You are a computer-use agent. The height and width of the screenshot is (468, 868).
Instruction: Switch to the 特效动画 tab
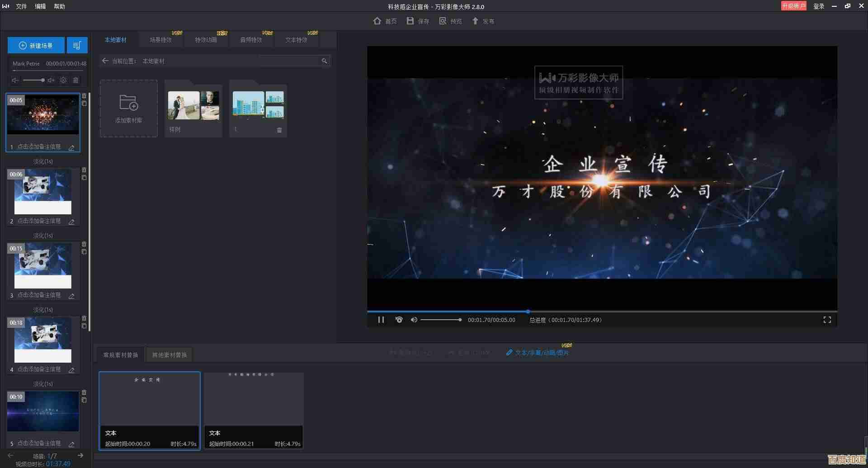point(206,40)
